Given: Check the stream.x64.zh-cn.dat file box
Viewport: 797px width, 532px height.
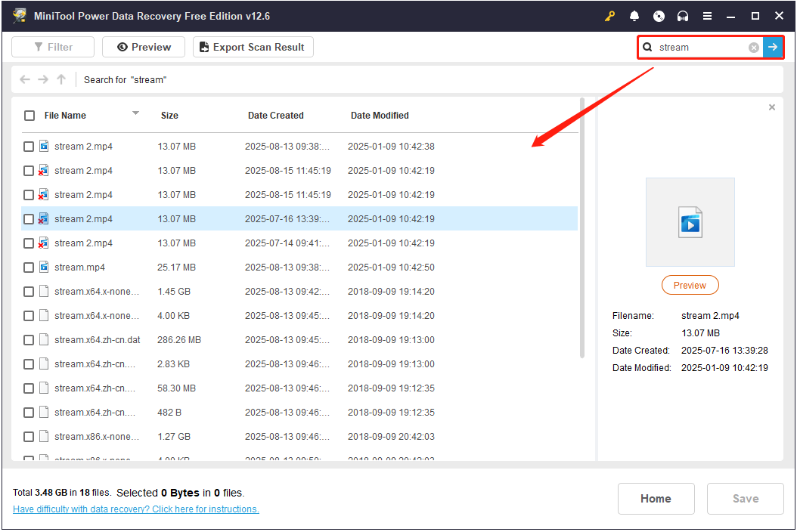Looking at the screenshot, I should click(x=29, y=340).
